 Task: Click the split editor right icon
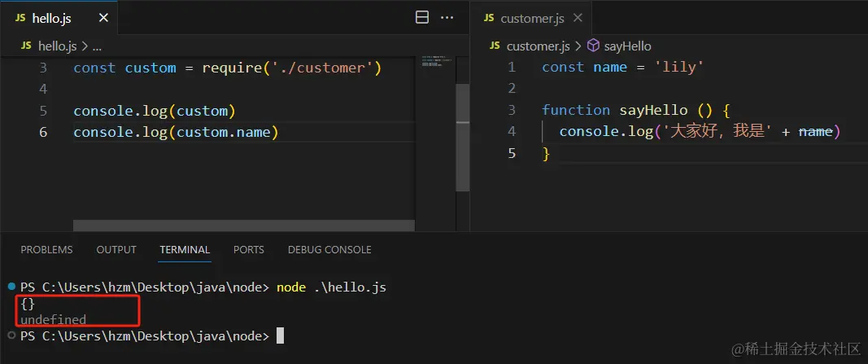(422, 17)
